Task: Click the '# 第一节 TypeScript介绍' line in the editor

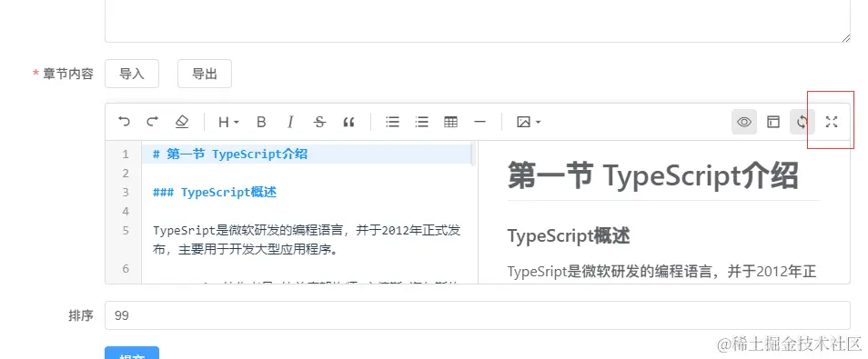Action: click(x=229, y=155)
